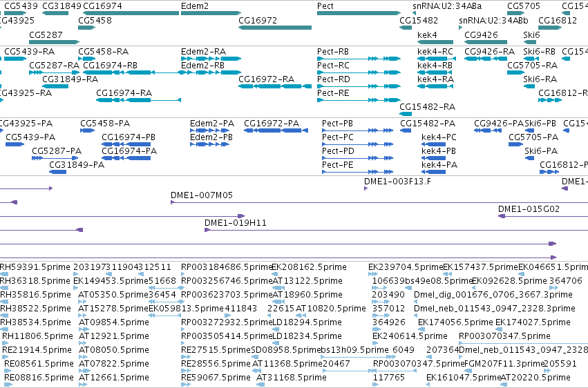This screenshot has height=388, width=588.
Task: Click the RH59391.5prime EST label
Action: click(x=35, y=267)
